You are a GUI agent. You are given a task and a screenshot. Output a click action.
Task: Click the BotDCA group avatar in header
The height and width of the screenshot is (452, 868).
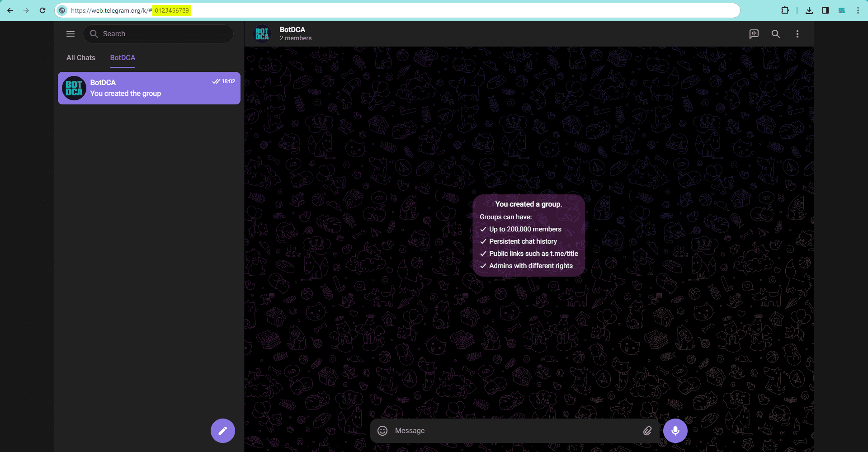[262, 34]
